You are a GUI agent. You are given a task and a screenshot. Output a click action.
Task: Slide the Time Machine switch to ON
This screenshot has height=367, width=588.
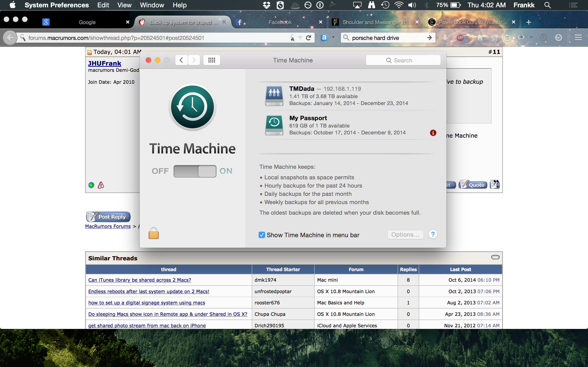pos(207,171)
